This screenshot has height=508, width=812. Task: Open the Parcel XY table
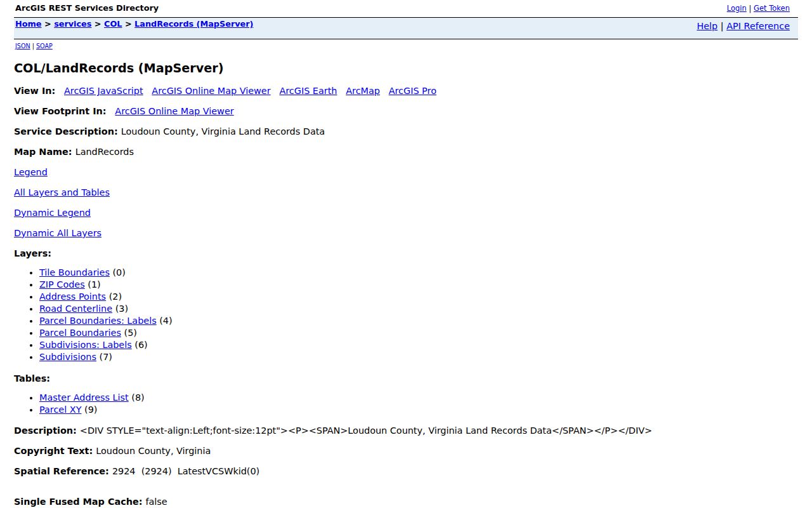60,410
